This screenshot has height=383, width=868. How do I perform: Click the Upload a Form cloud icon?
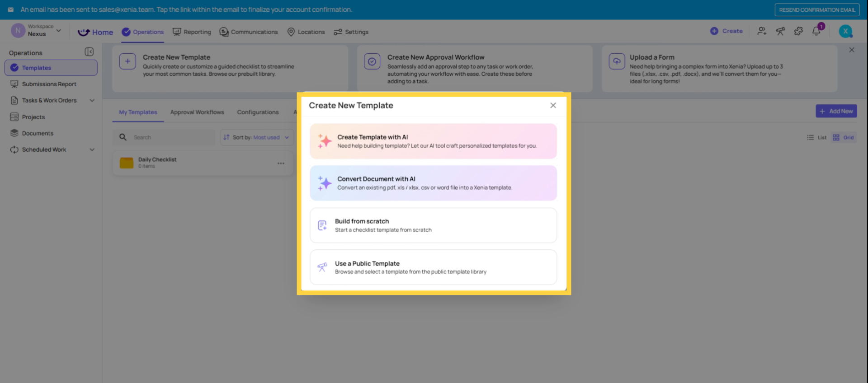(617, 61)
